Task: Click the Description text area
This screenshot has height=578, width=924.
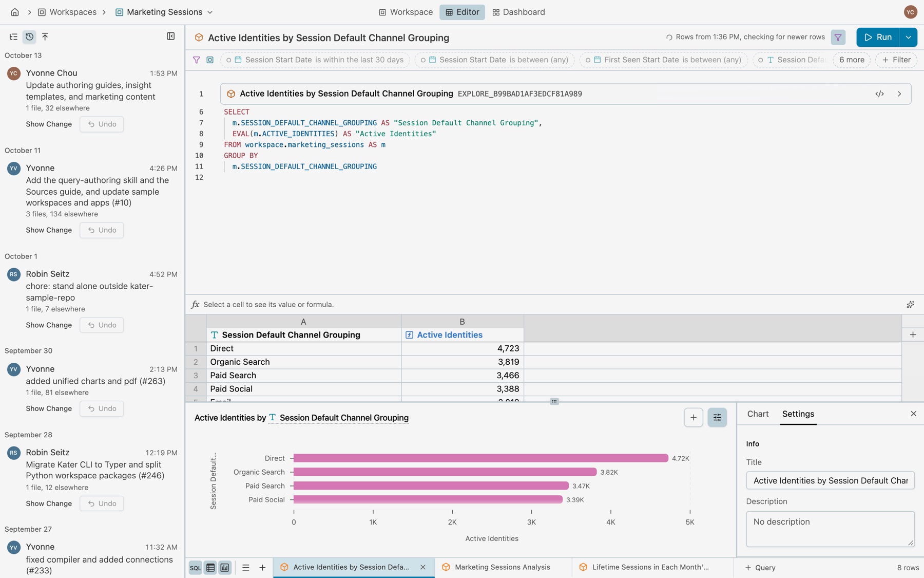Action: 830,529
